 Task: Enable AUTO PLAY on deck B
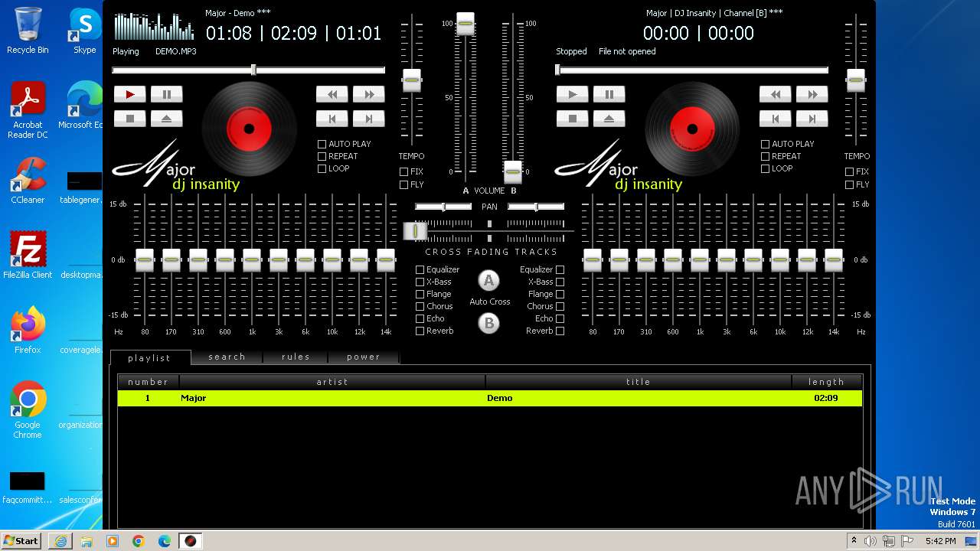(x=765, y=144)
